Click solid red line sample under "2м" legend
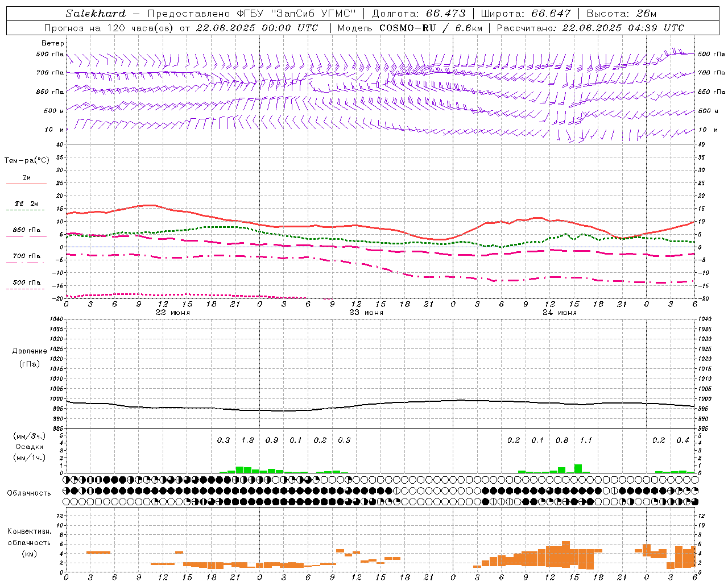Image resolution: width=728 pixels, height=582 pixels. (26, 184)
